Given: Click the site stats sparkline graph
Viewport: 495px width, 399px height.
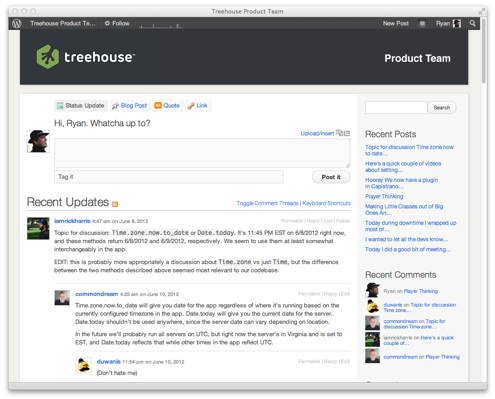Looking at the screenshot, I should 161,25.
